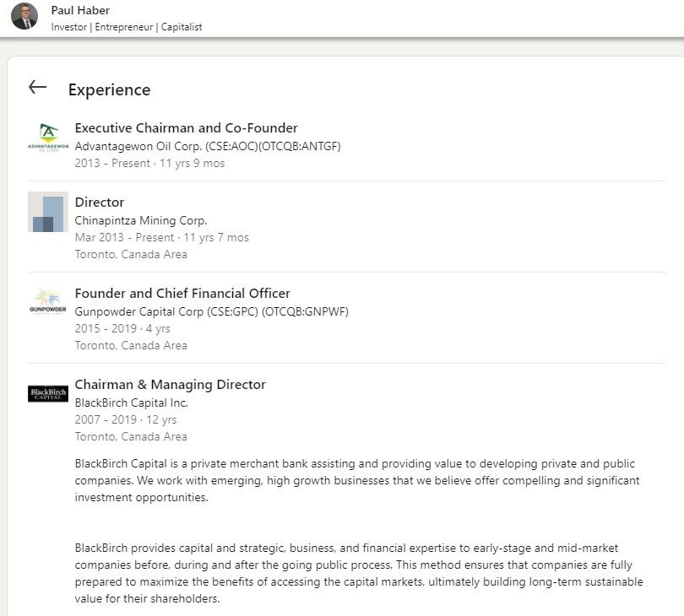Select the "private merchant bank" description paragraph

[x=357, y=480]
